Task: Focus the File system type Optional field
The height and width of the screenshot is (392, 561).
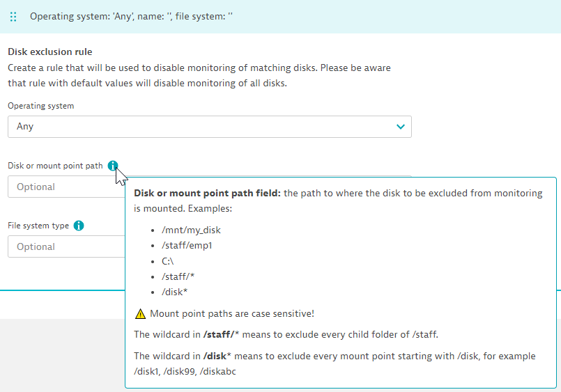Action: click(x=63, y=246)
